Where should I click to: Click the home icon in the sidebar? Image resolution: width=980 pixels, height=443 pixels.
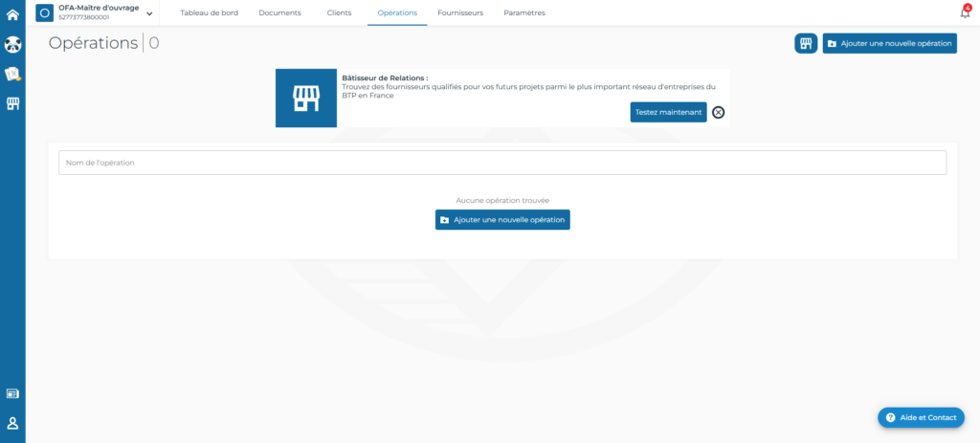(12, 14)
